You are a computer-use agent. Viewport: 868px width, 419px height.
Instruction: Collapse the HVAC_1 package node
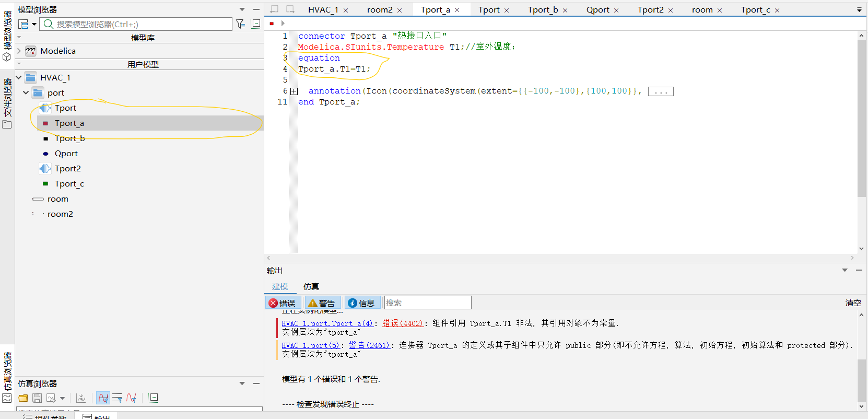coord(19,77)
